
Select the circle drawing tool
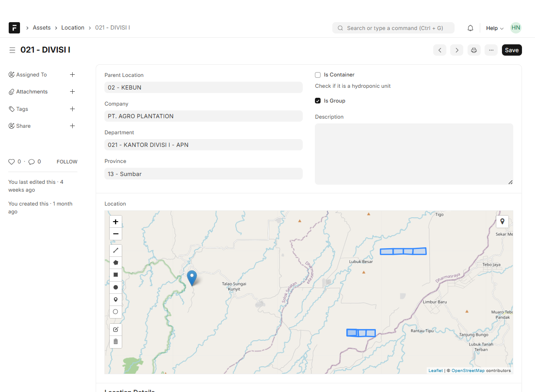pos(116,287)
